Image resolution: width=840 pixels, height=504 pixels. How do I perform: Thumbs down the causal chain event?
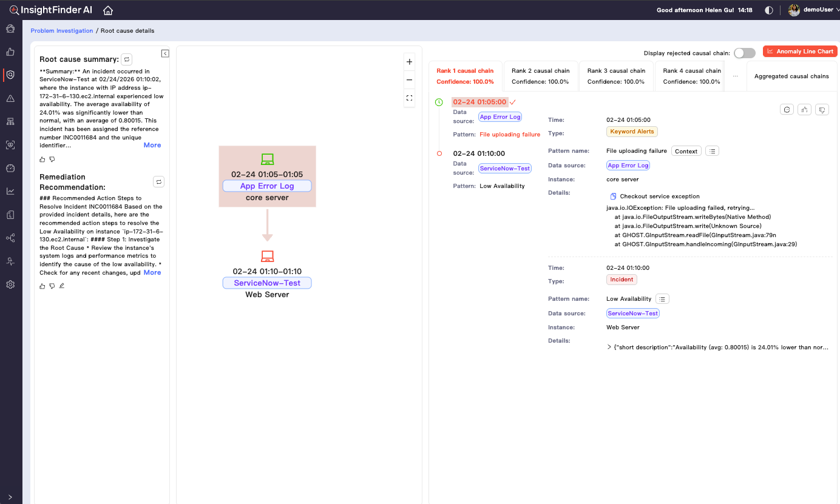click(822, 110)
